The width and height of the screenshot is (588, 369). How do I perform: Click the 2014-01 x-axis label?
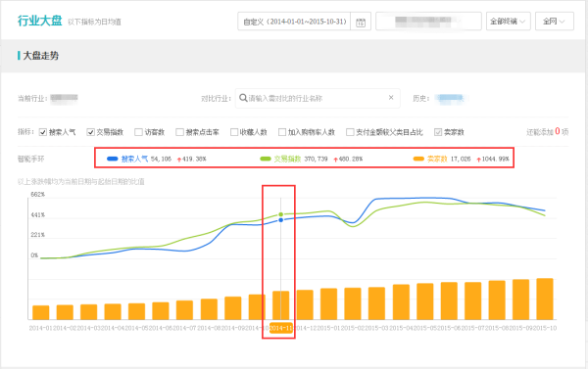pyautogui.click(x=41, y=328)
